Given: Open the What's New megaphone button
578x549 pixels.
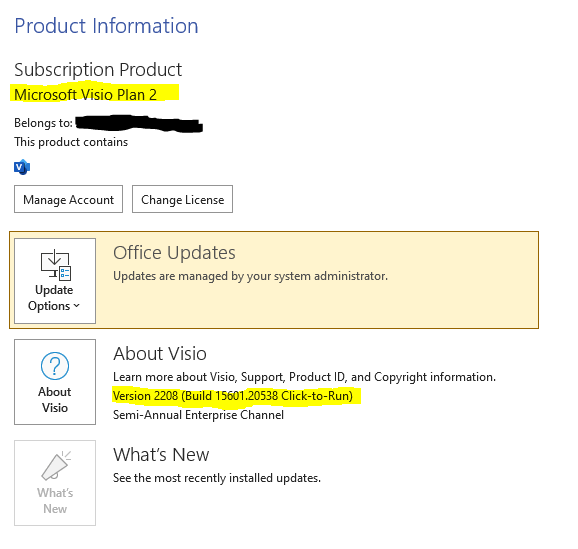Looking at the screenshot, I should 55,483.
